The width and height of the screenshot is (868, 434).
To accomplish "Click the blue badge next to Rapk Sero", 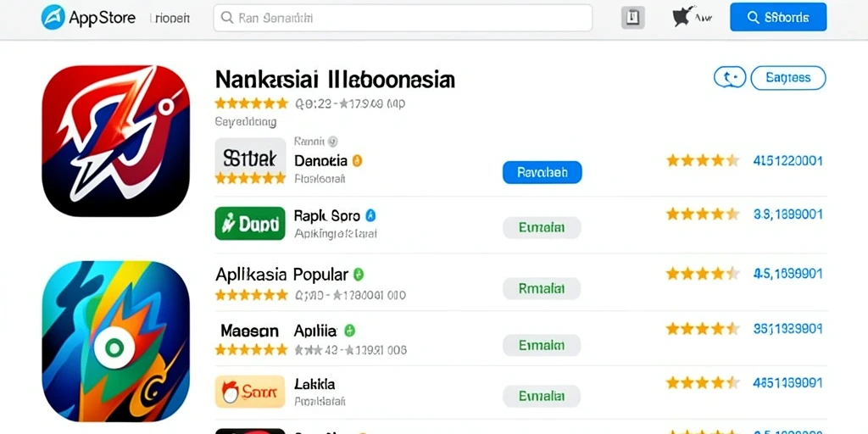I will 371,215.
